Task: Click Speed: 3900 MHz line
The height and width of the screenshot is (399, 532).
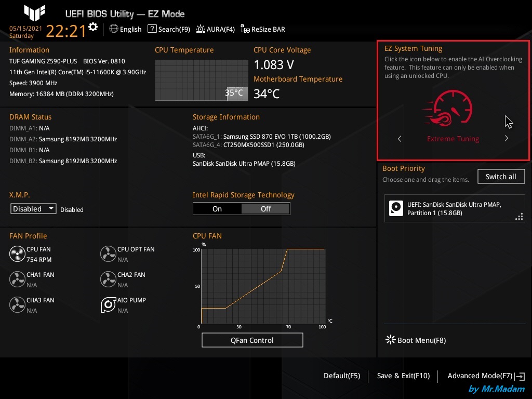Action: tap(33, 83)
